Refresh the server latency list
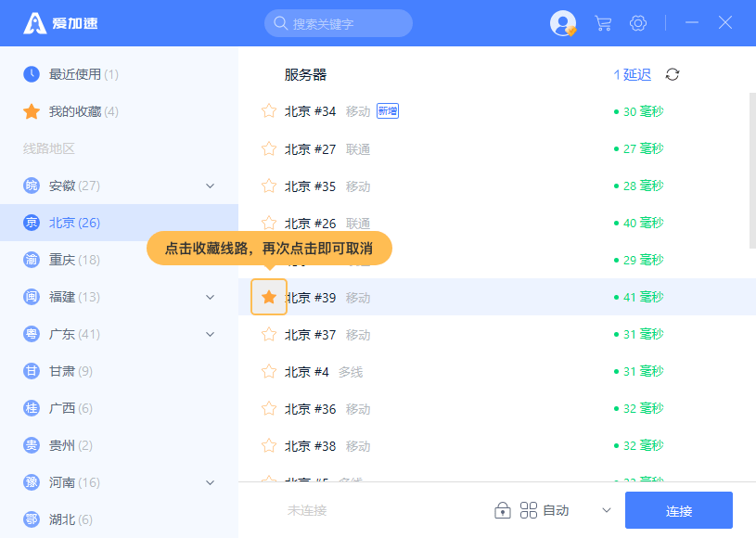This screenshot has height=538, width=756. click(673, 74)
